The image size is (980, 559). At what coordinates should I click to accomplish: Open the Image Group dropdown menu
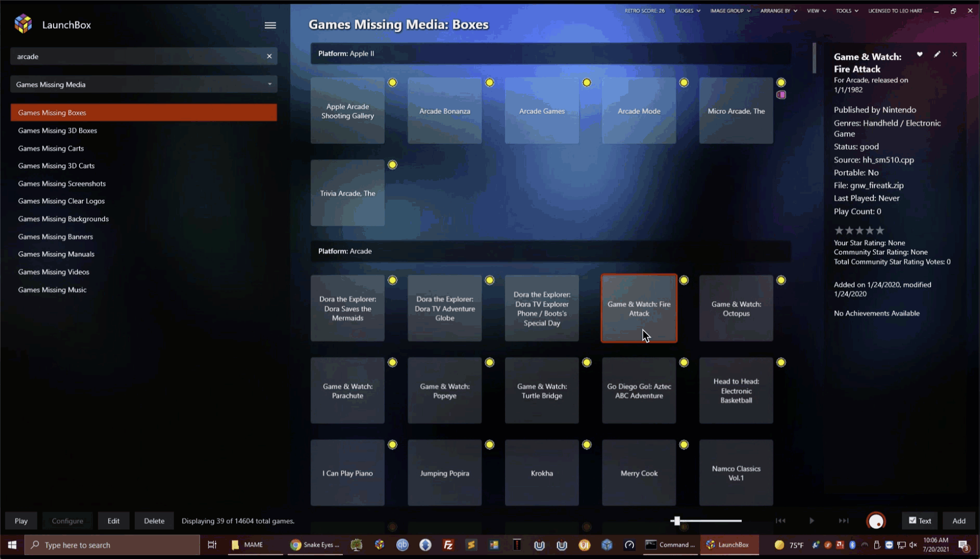(x=730, y=11)
